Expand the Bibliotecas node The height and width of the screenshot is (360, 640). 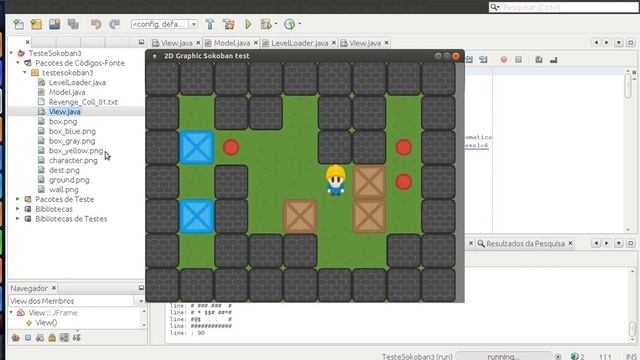[18, 209]
